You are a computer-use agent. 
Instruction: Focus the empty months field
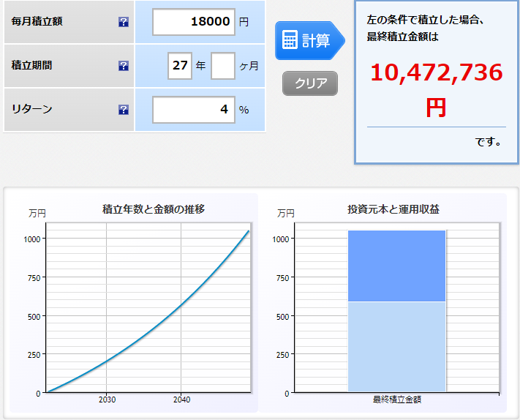(x=223, y=66)
